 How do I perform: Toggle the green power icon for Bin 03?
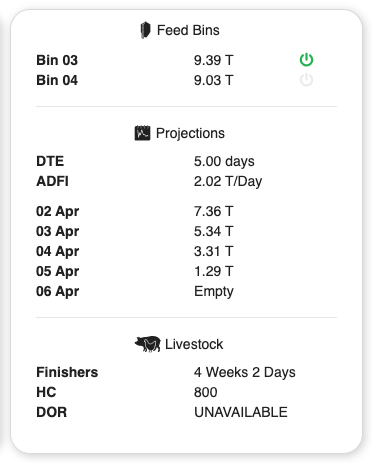[x=306, y=60]
